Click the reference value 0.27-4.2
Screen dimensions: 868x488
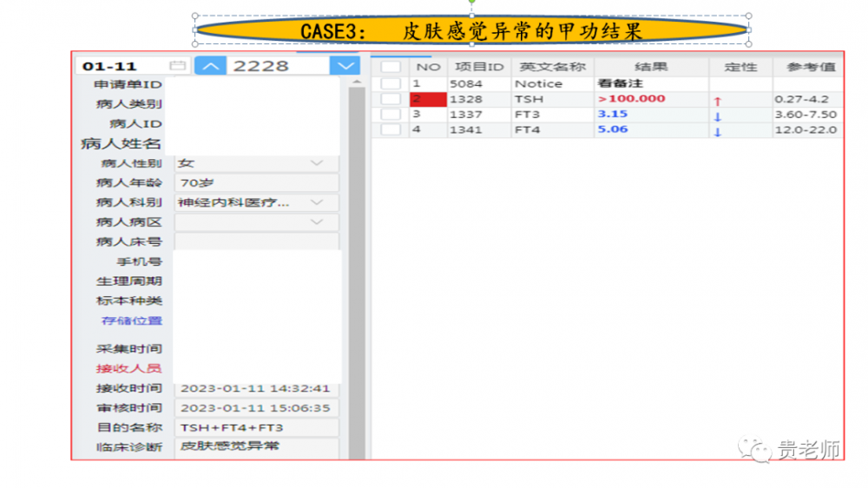click(x=801, y=99)
